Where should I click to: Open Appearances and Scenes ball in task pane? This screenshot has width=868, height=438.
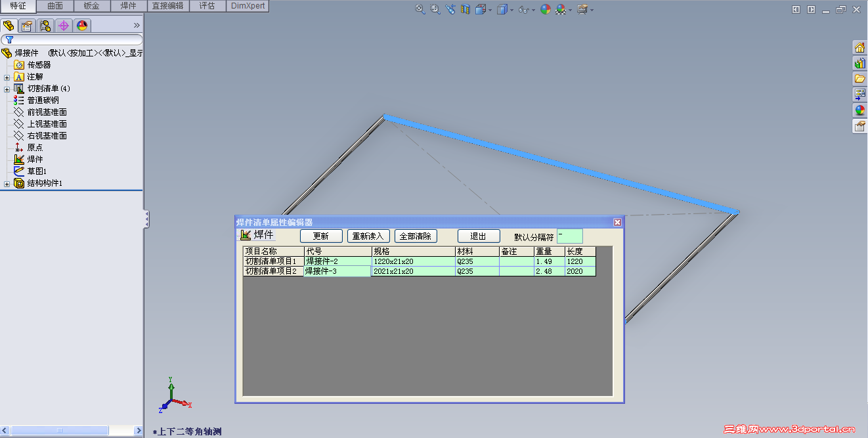pyautogui.click(x=859, y=110)
